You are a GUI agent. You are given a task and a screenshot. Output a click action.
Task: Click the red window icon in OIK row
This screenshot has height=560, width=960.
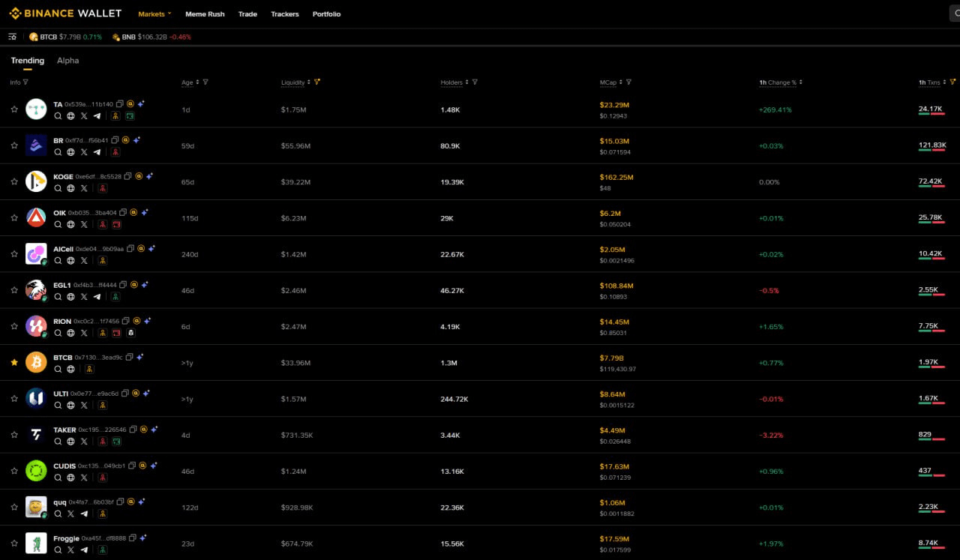pyautogui.click(x=116, y=224)
